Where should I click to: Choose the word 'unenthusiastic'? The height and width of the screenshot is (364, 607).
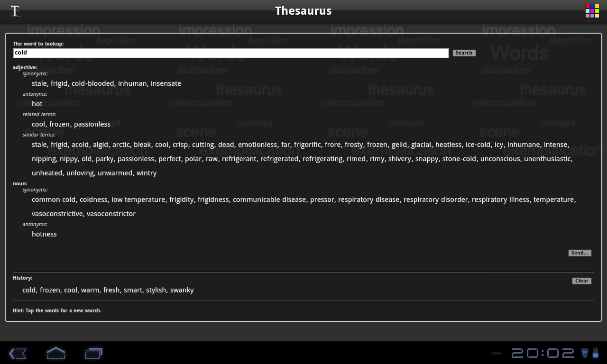click(x=548, y=159)
